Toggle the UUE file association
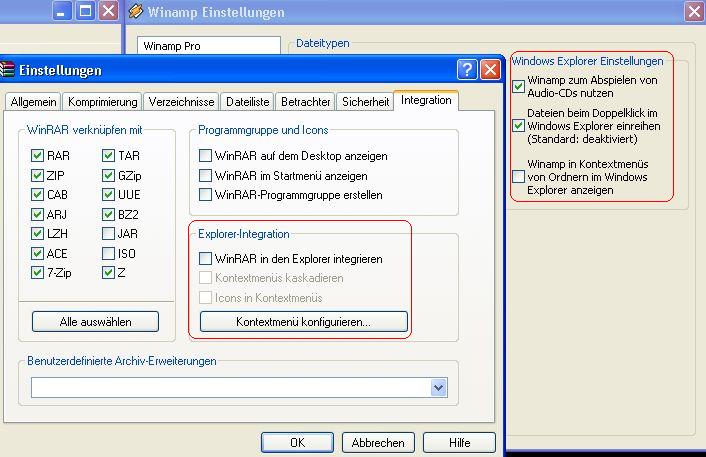 (x=108, y=195)
